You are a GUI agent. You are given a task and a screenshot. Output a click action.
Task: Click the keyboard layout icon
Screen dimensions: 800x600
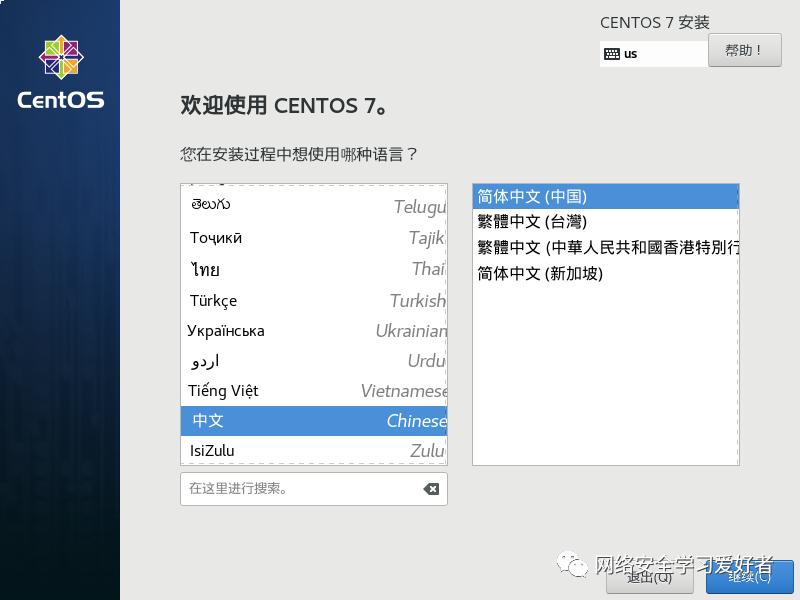point(612,54)
